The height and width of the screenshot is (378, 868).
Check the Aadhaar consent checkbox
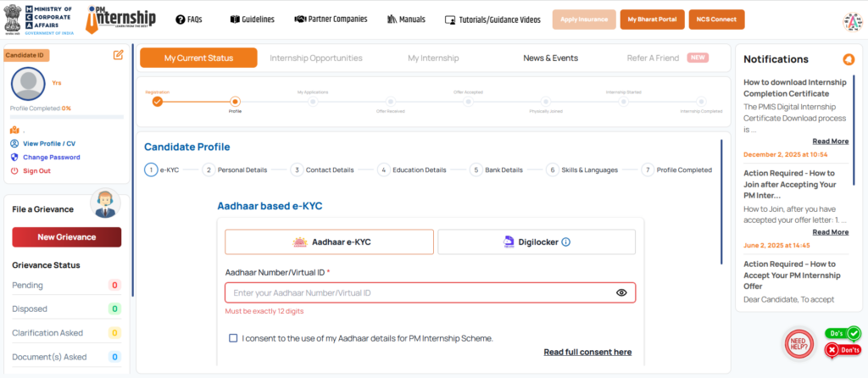[233, 338]
